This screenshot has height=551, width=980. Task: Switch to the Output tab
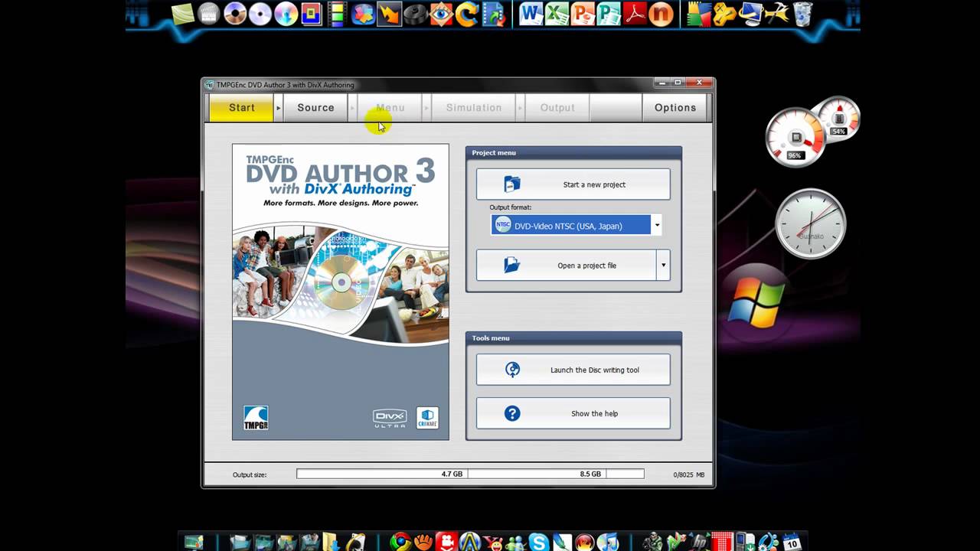(x=557, y=108)
